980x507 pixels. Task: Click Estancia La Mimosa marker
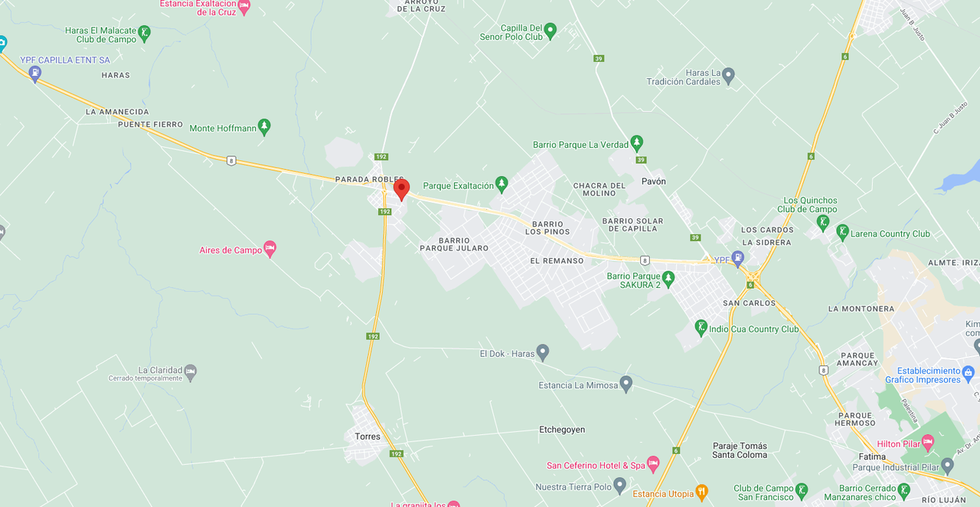(626, 383)
